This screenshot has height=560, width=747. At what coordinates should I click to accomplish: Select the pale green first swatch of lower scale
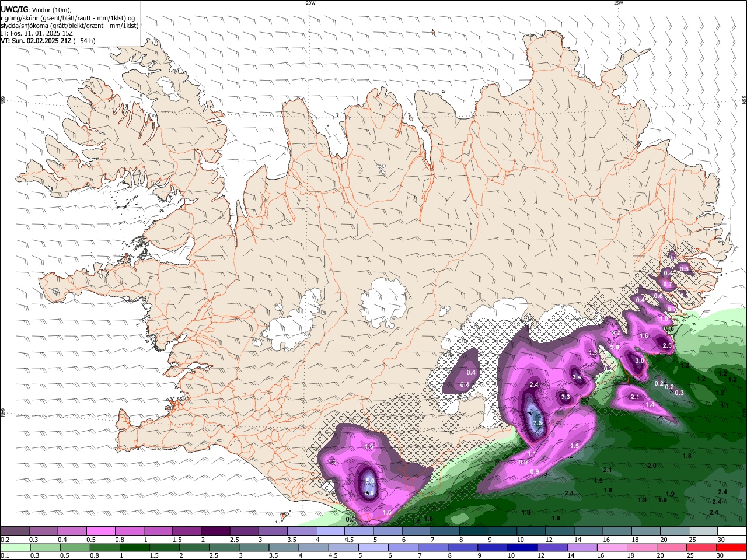[x=14, y=548]
